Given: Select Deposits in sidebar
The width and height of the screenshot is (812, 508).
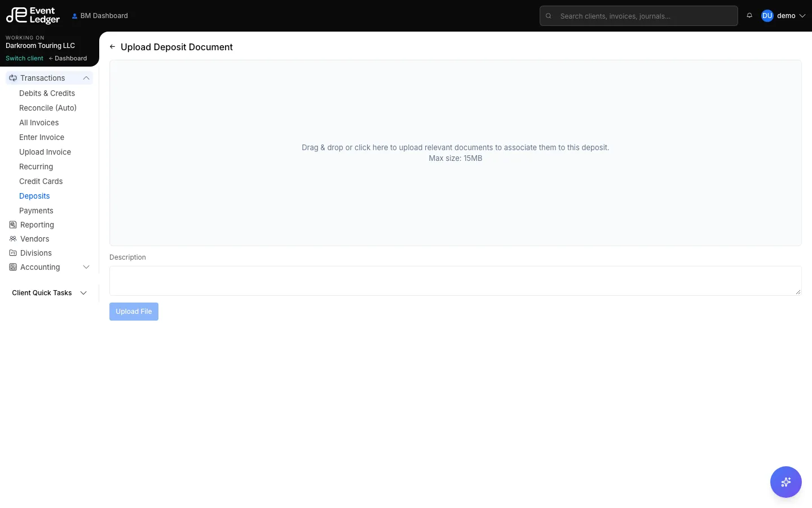Looking at the screenshot, I should click(x=34, y=196).
